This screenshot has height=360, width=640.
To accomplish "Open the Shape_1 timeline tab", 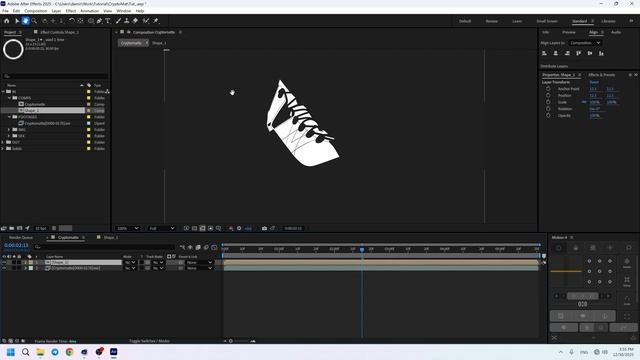I will coord(111,237).
